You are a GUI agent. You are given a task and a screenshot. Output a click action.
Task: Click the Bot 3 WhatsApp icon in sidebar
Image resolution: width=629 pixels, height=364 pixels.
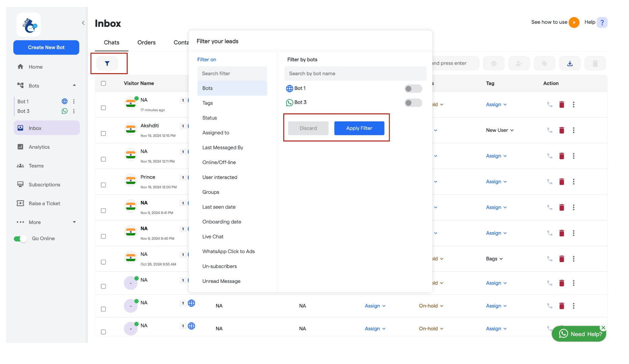point(64,111)
